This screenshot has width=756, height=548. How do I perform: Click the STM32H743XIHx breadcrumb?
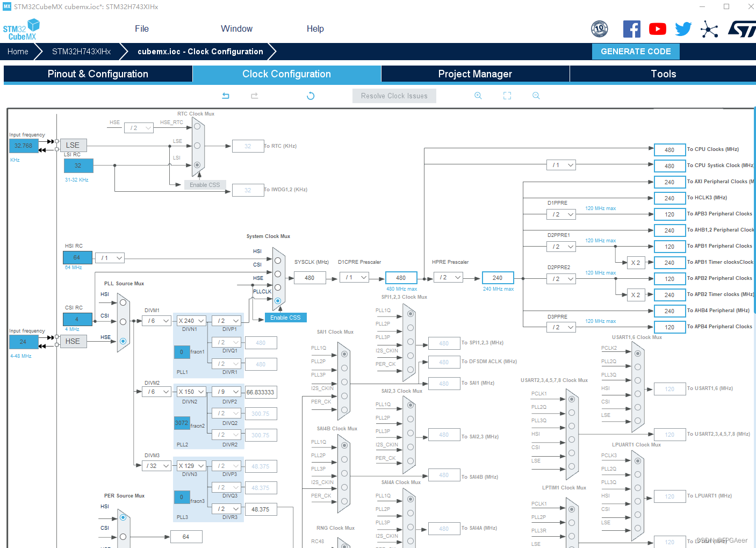point(81,52)
